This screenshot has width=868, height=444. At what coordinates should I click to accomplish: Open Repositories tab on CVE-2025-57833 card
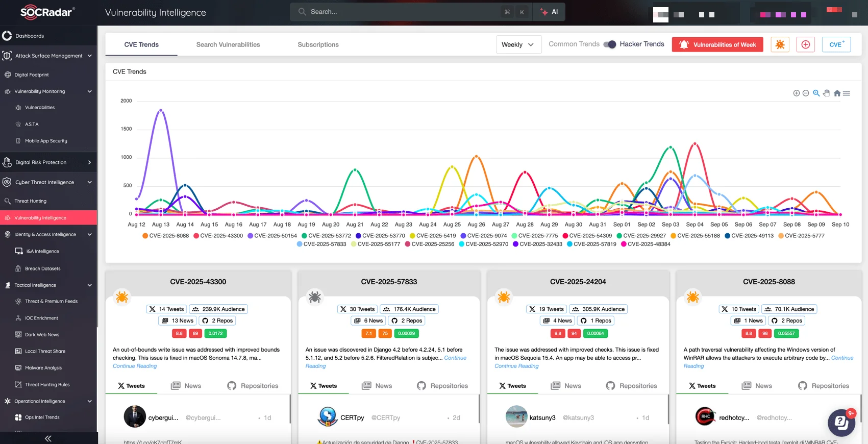pos(442,386)
